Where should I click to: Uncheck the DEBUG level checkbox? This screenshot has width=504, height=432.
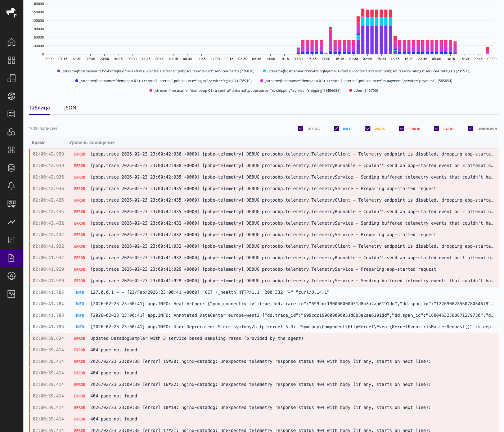click(x=301, y=129)
